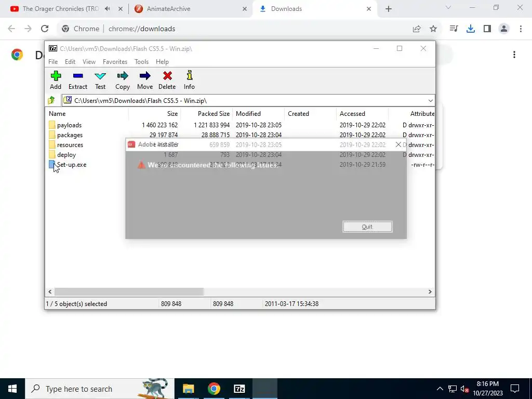The width and height of the screenshot is (532, 399).
Task: Open the Tools menu
Action: [141, 62]
